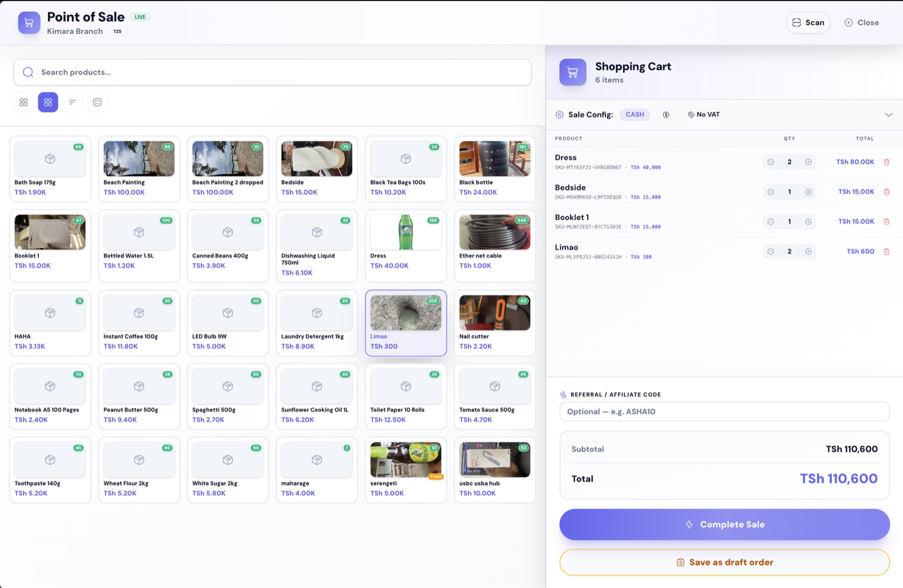
Task: Click the Dress quantity value 2
Action: point(790,162)
